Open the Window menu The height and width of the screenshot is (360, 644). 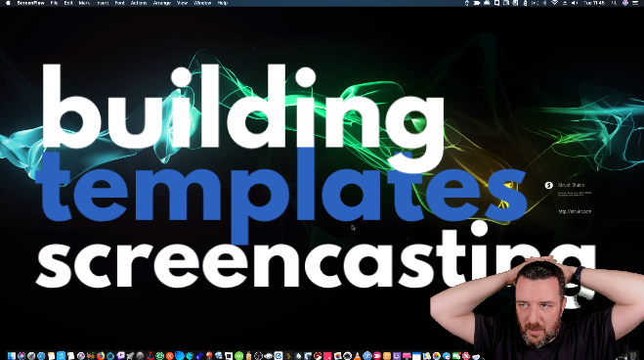202,3
